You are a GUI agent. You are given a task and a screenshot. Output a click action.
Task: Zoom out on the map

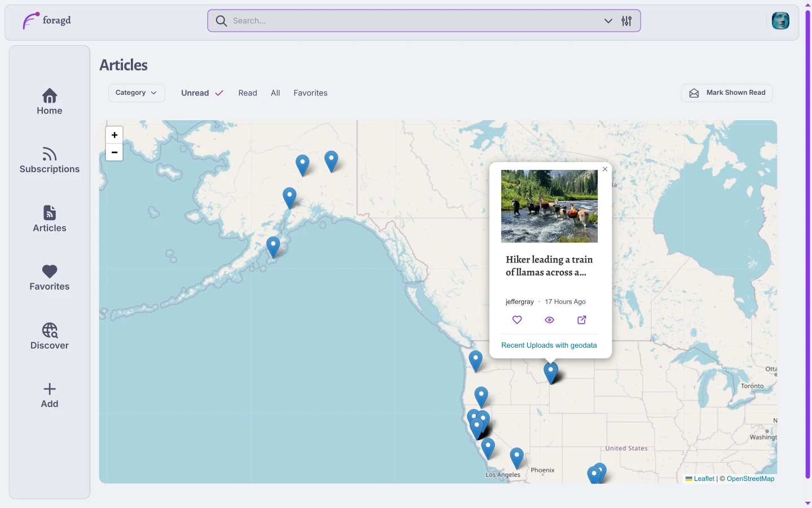pyautogui.click(x=114, y=152)
